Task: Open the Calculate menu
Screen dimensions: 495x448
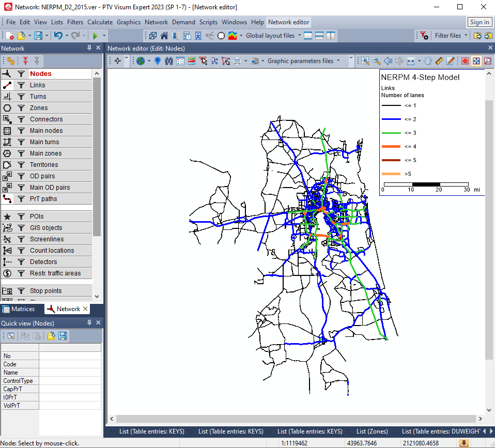Action: pyautogui.click(x=100, y=22)
